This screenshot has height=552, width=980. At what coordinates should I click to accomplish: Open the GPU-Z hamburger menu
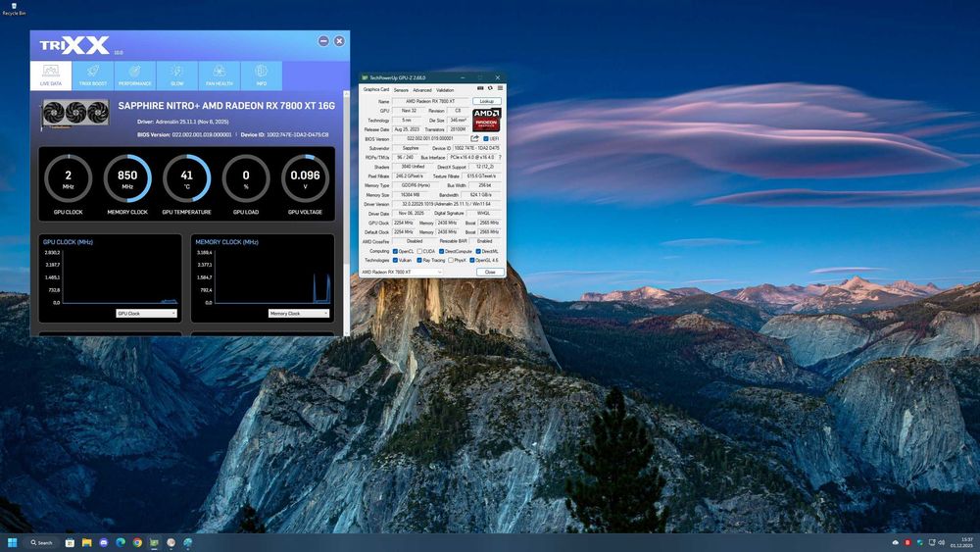tap(500, 88)
